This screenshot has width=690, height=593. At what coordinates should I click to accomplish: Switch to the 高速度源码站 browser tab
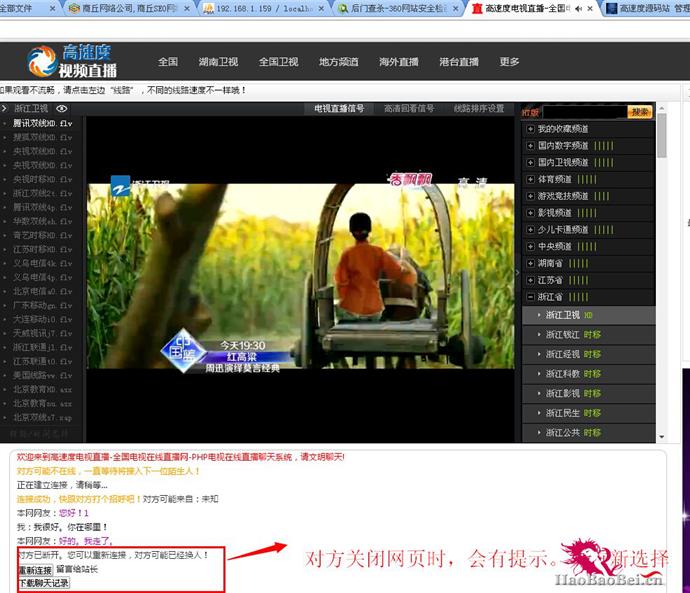pos(648,8)
